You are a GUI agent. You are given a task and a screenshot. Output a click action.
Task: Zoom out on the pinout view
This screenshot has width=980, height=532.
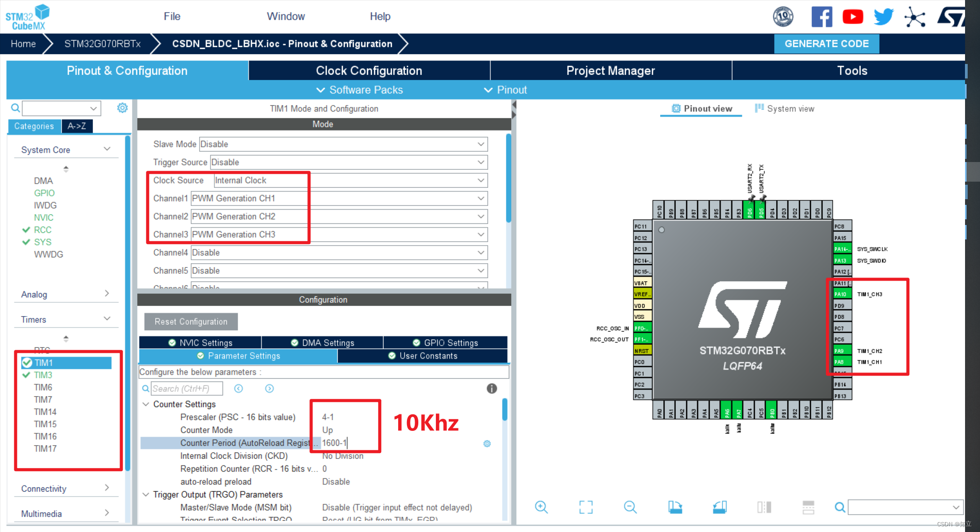630,507
